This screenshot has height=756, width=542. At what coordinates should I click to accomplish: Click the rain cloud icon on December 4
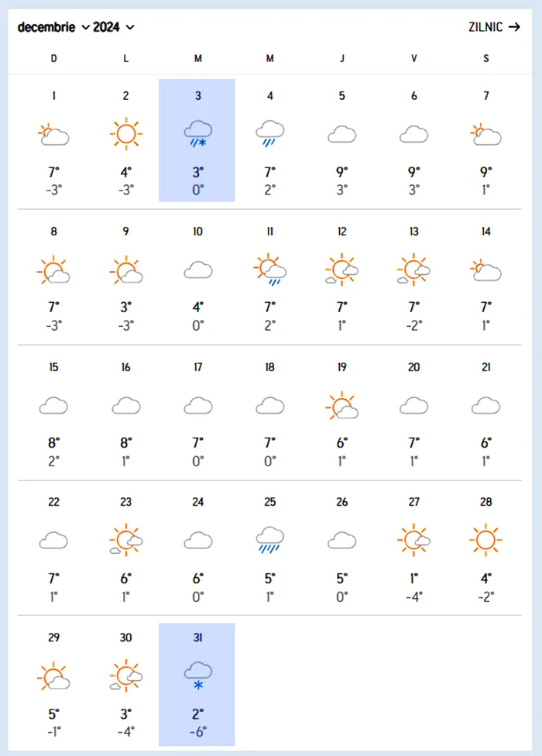point(269,133)
